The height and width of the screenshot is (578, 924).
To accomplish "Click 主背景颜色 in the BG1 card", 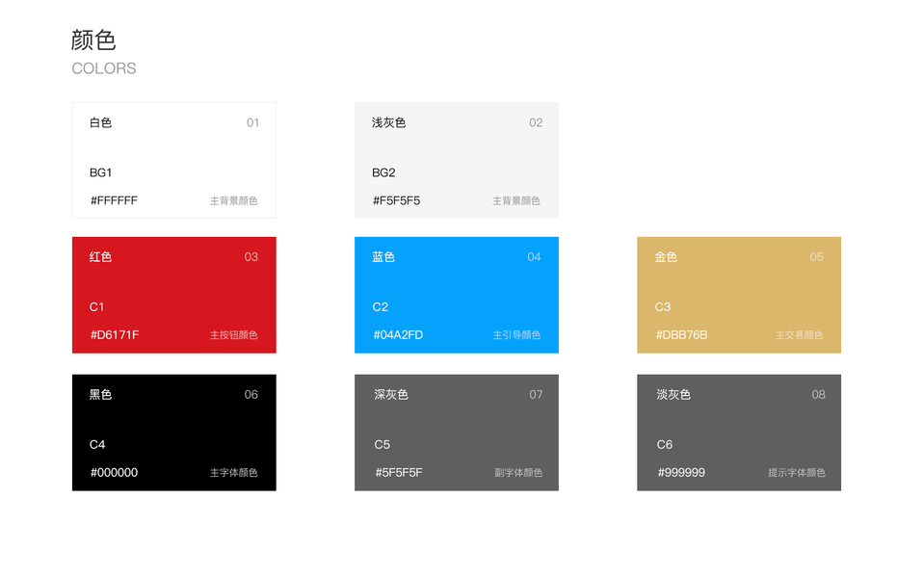I will point(234,201).
